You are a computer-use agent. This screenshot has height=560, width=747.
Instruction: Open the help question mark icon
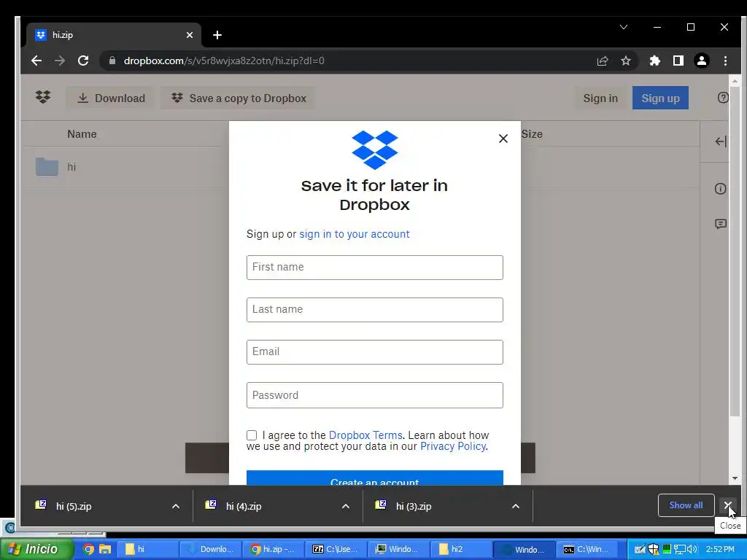pyautogui.click(x=723, y=98)
